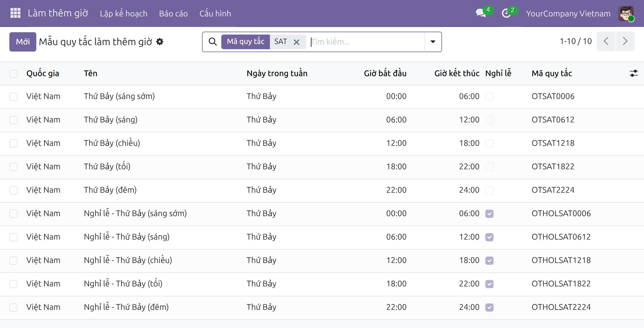Click the OTSAT1218 rule code cell

point(553,143)
